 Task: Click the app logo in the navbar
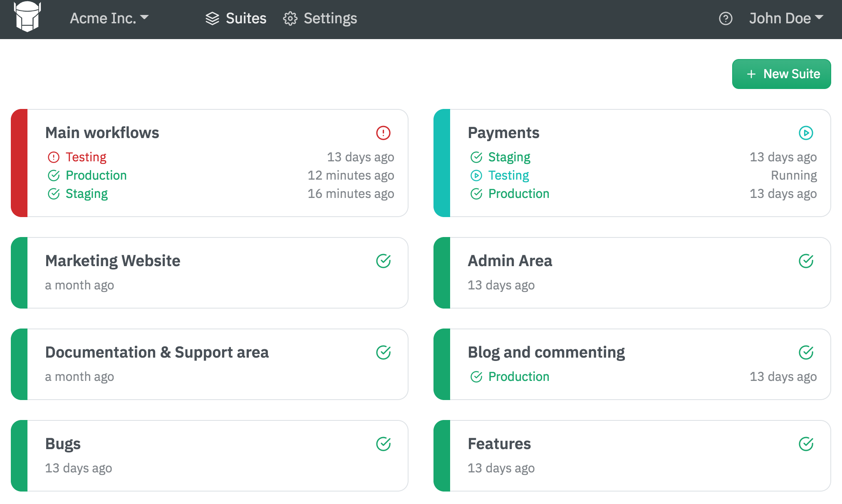[x=27, y=17]
